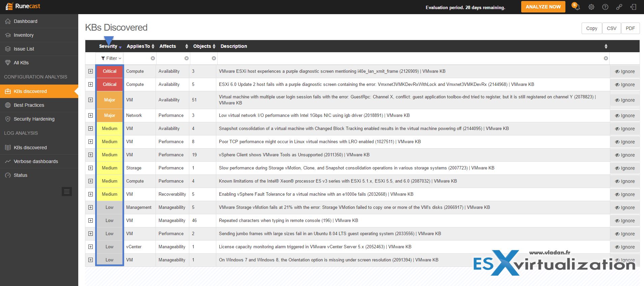The image size is (644, 286).
Task: Clear the Objects filter field
Action: 214,58
